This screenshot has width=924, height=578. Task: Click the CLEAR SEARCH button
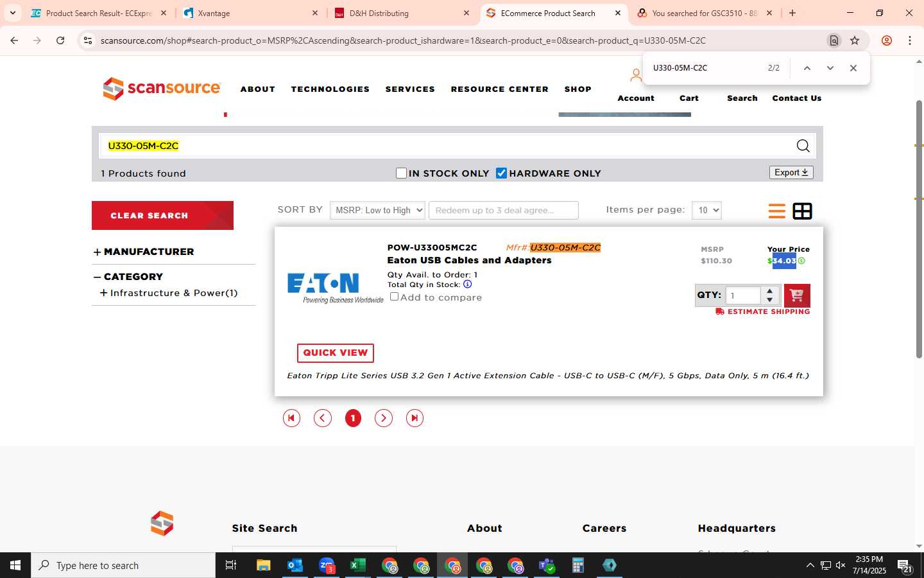[x=162, y=215]
